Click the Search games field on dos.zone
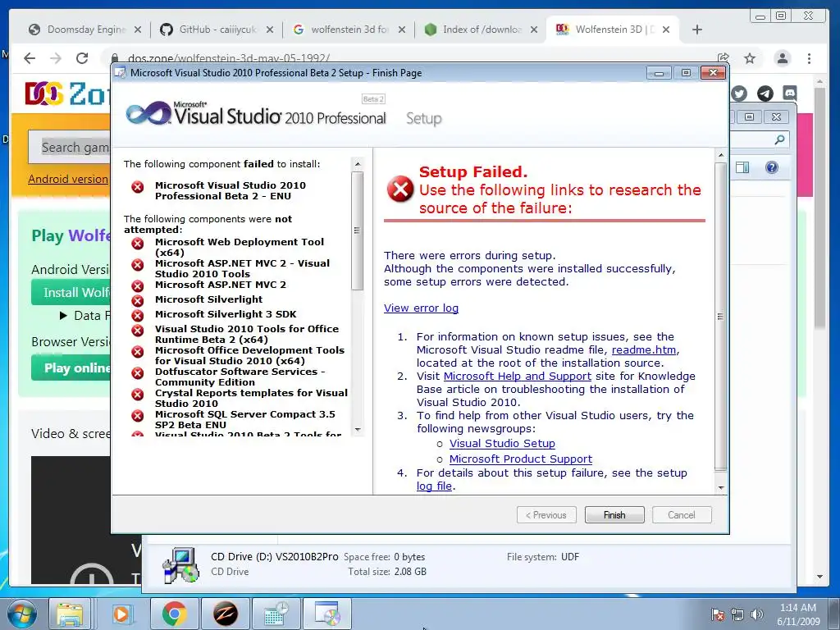This screenshot has width=840, height=630. pyautogui.click(x=70, y=147)
